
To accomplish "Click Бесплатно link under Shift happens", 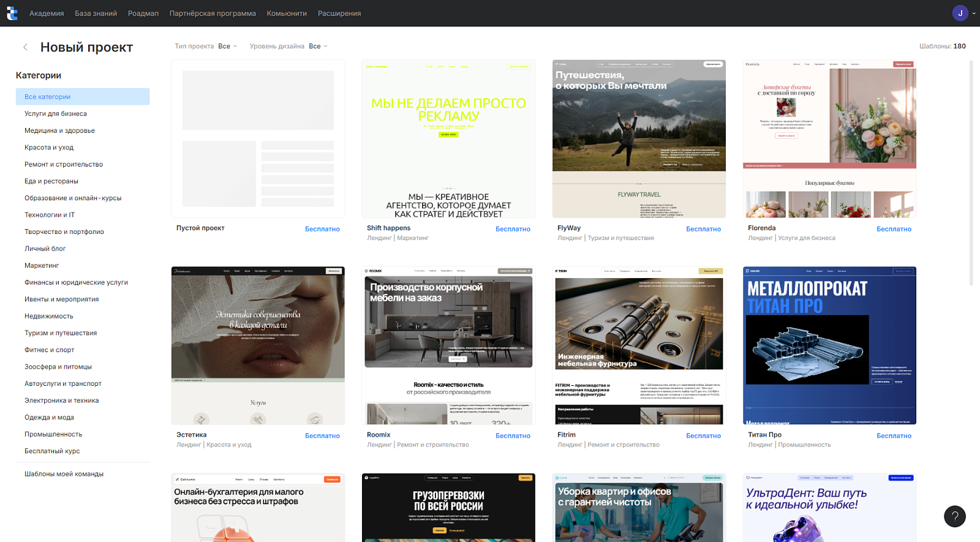I will point(513,229).
